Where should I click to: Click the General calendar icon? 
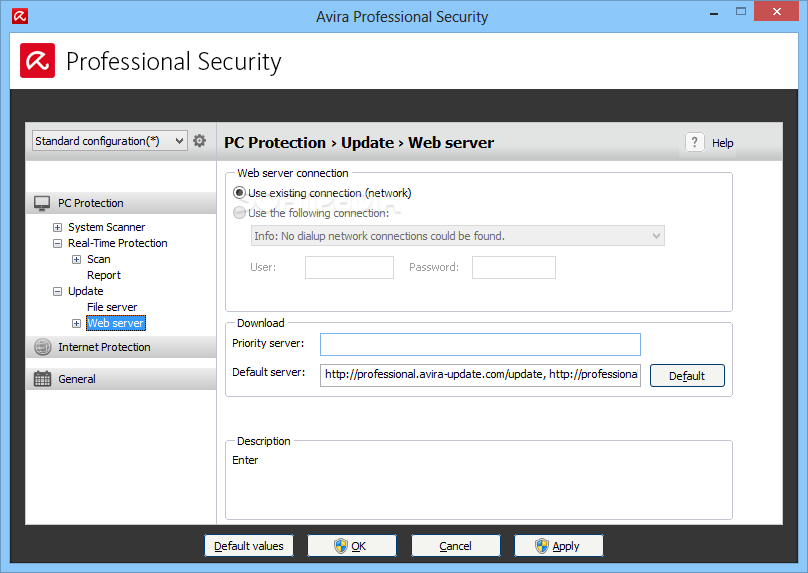point(42,379)
